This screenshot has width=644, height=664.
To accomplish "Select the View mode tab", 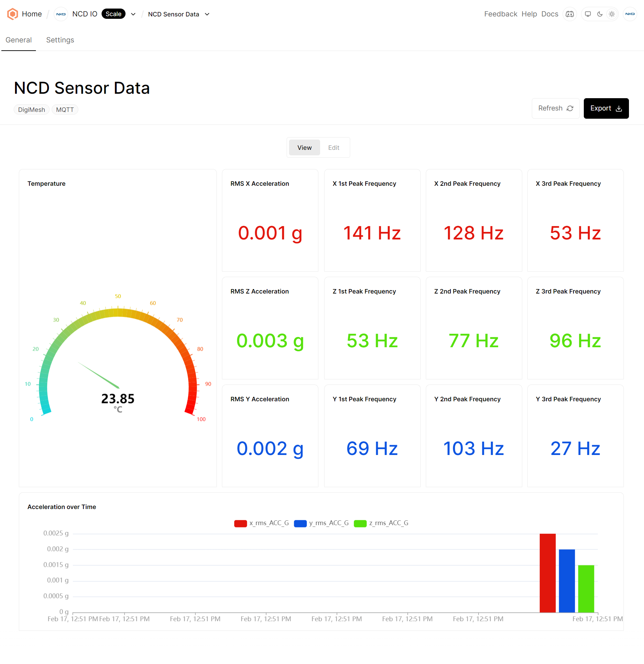I will (x=304, y=147).
